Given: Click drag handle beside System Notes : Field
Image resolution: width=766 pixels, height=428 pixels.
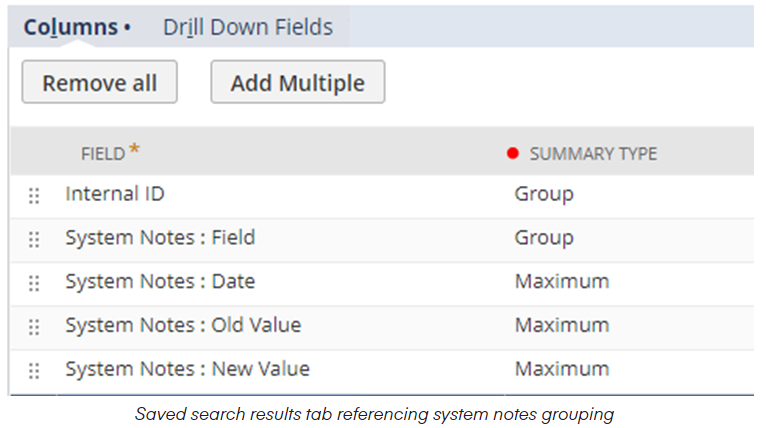Looking at the screenshot, I should [x=34, y=240].
